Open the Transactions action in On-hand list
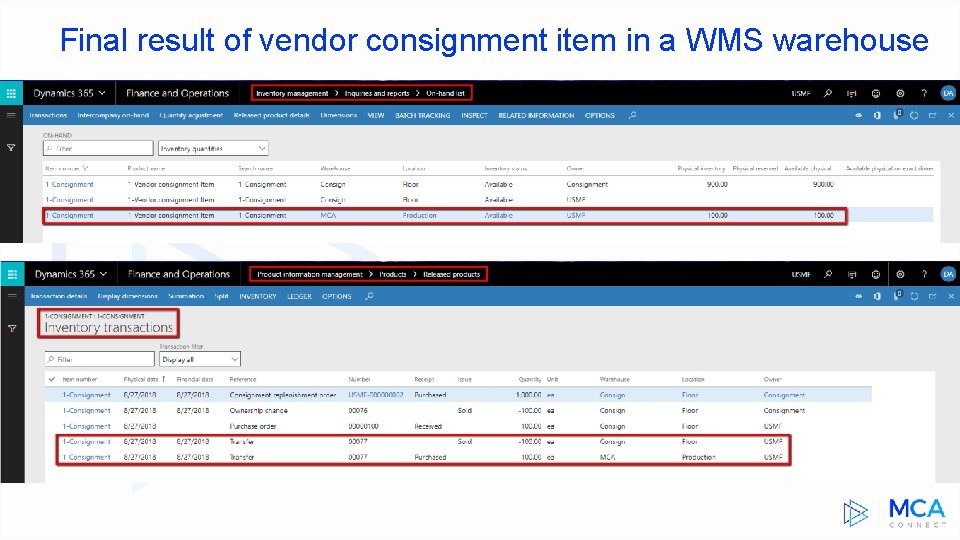The image size is (960, 540). click(48, 115)
